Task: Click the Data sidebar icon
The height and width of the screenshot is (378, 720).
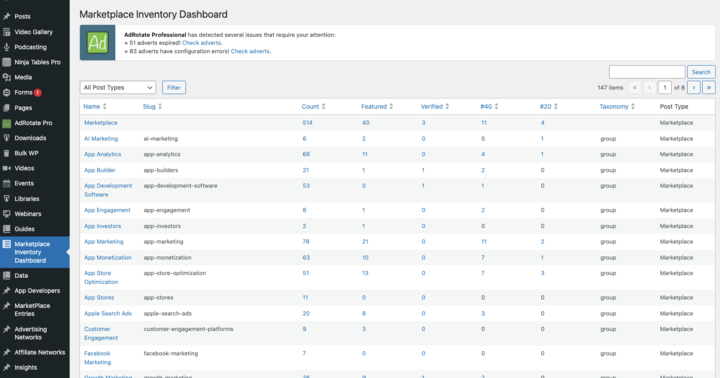Action: (6, 276)
